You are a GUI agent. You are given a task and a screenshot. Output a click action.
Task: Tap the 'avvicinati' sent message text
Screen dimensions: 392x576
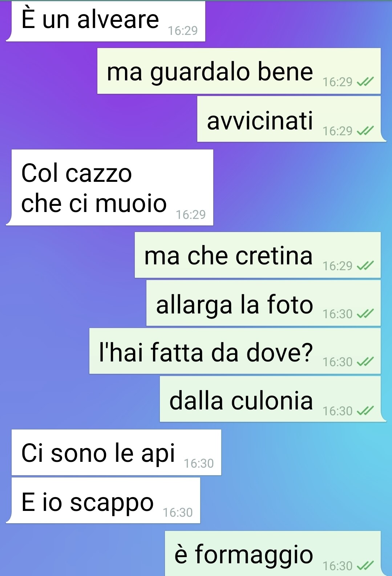pyautogui.click(x=260, y=120)
